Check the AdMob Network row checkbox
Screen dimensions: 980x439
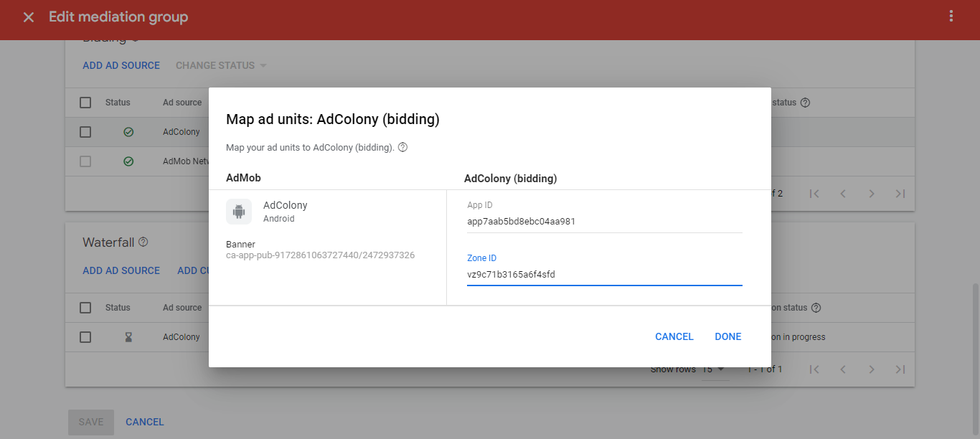coord(85,161)
